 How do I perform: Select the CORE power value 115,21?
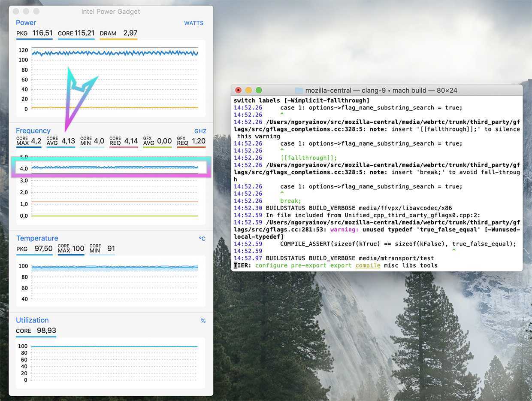pyautogui.click(x=84, y=33)
